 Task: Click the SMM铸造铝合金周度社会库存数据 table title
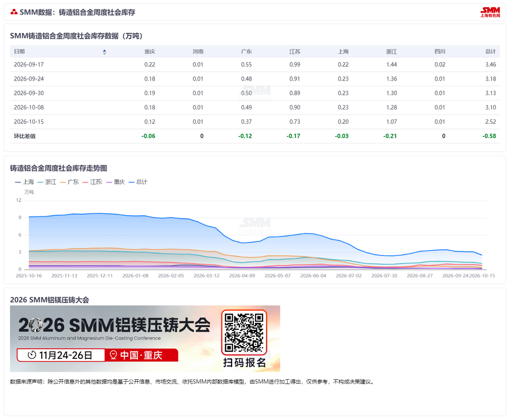[x=76, y=36]
